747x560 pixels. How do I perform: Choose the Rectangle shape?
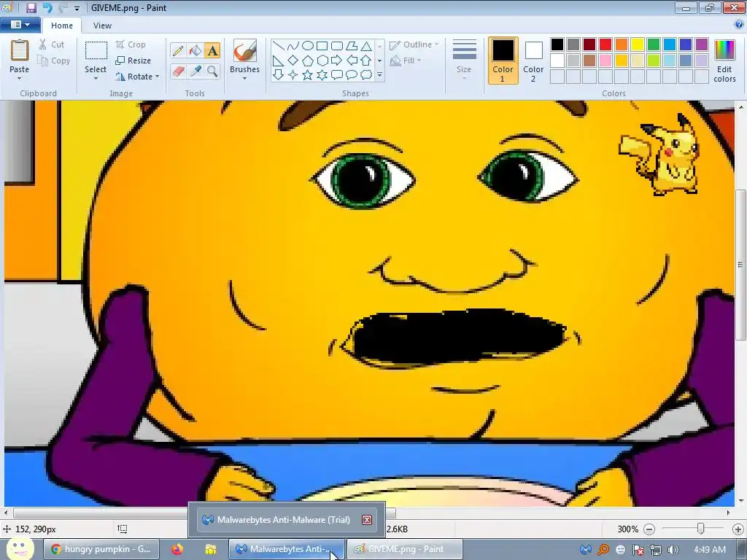(322, 46)
